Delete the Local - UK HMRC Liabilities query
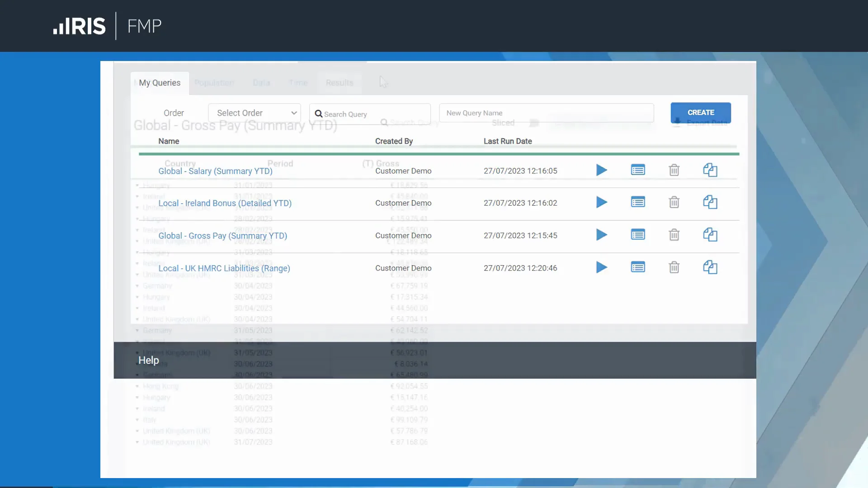This screenshot has width=868, height=488. coord(674,267)
